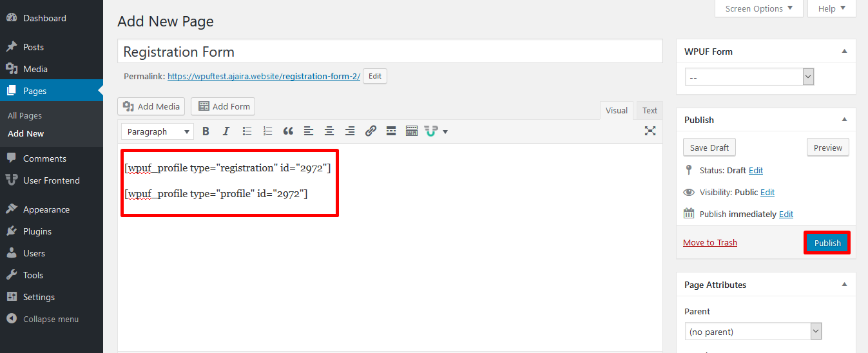Open the Dashboard menu
The height and width of the screenshot is (353, 868).
[52, 18]
